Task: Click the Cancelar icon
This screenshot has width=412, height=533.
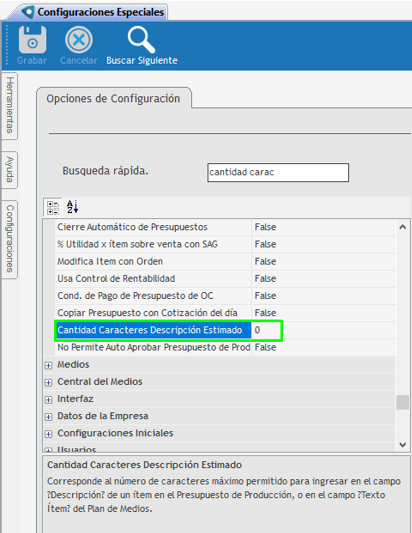Action: click(x=79, y=40)
